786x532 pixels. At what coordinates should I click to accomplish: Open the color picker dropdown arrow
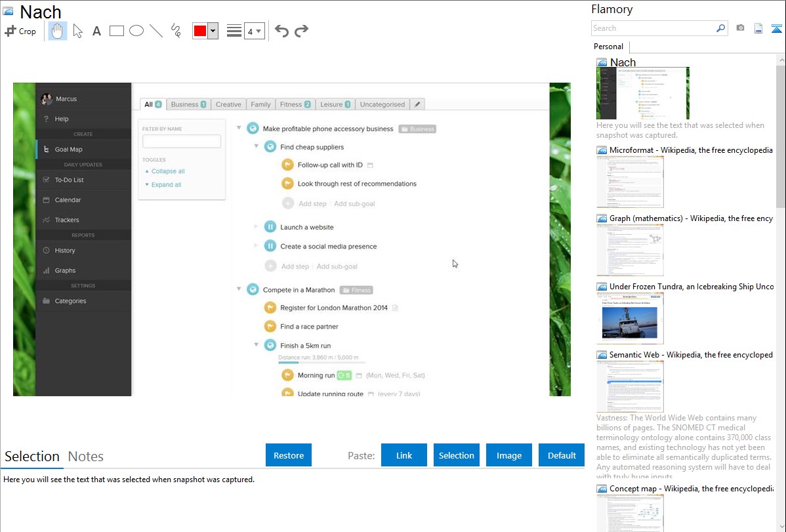(x=213, y=31)
